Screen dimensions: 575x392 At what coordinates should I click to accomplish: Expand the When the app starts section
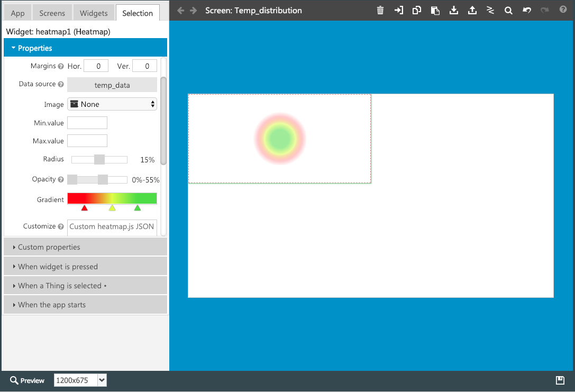click(50, 305)
